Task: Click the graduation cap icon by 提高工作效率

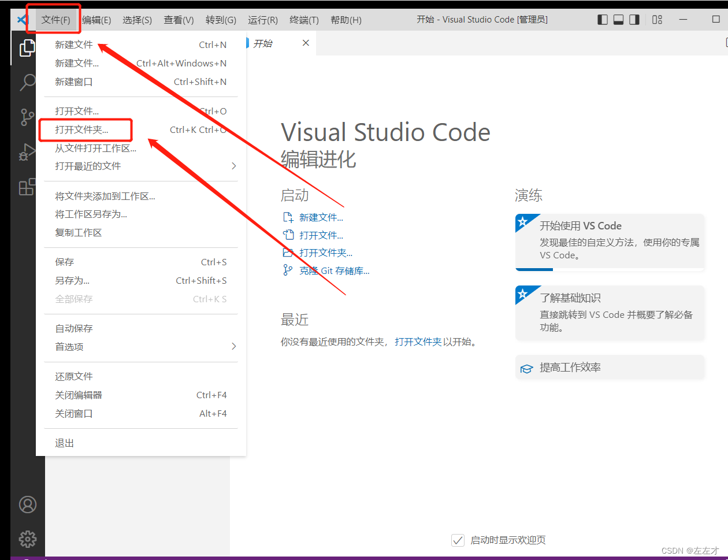Action: (526, 368)
